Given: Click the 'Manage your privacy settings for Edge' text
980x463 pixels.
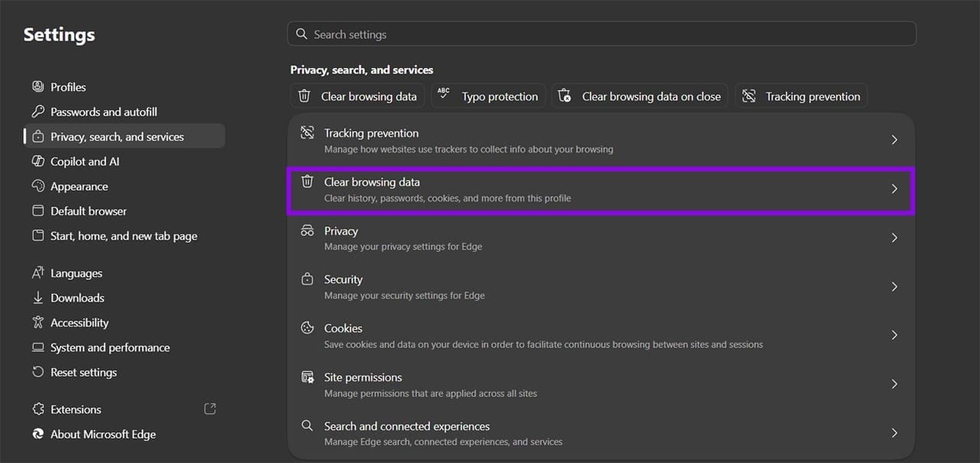Looking at the screenshot, I should [x=403, y=246].
